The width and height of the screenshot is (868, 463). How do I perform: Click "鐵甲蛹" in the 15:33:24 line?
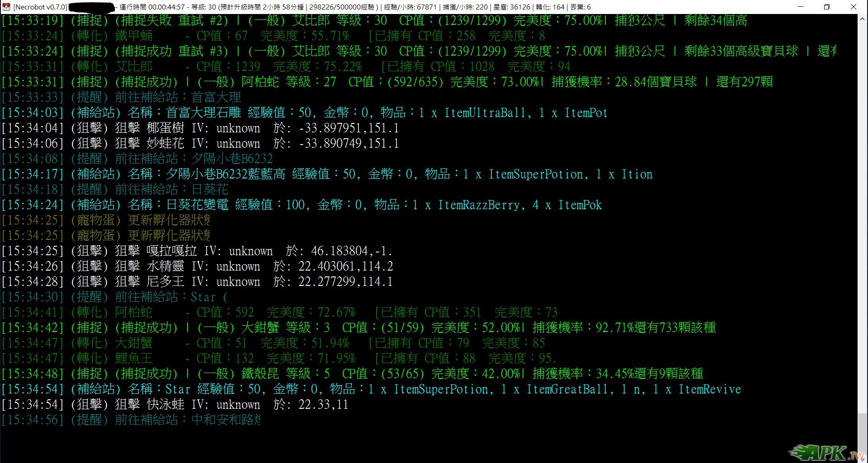tap(134, 36)
